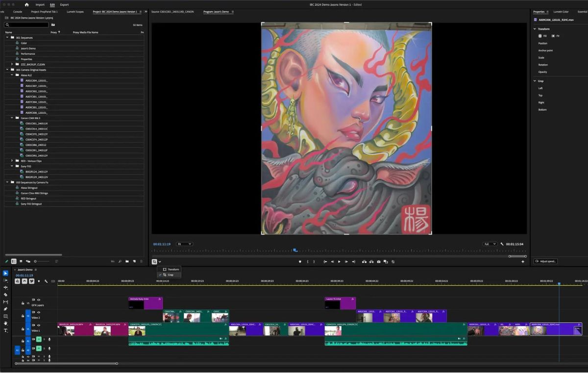Viewport: 588px width, 375px height.
Task: Hide the GFX Layers track with eye icon
Action: 39,300
